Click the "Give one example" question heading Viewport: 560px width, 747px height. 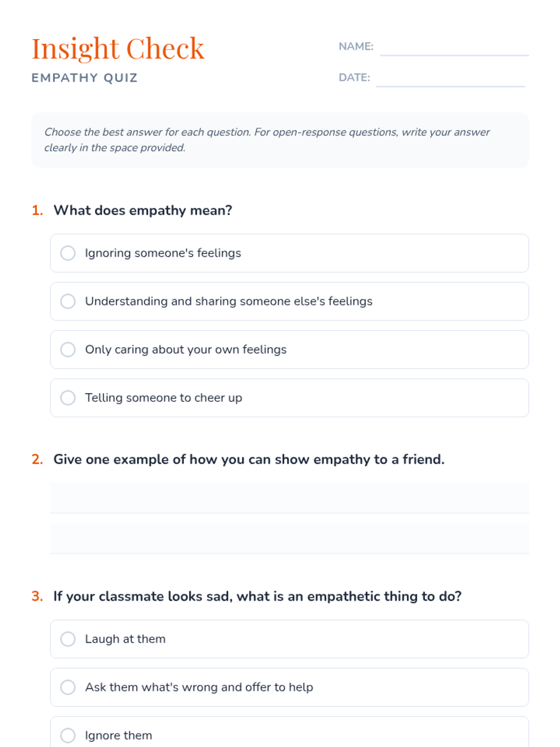(249, 459)
